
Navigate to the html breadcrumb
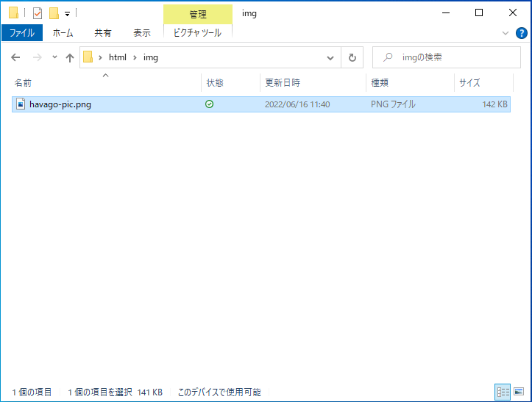pos(118,57)
